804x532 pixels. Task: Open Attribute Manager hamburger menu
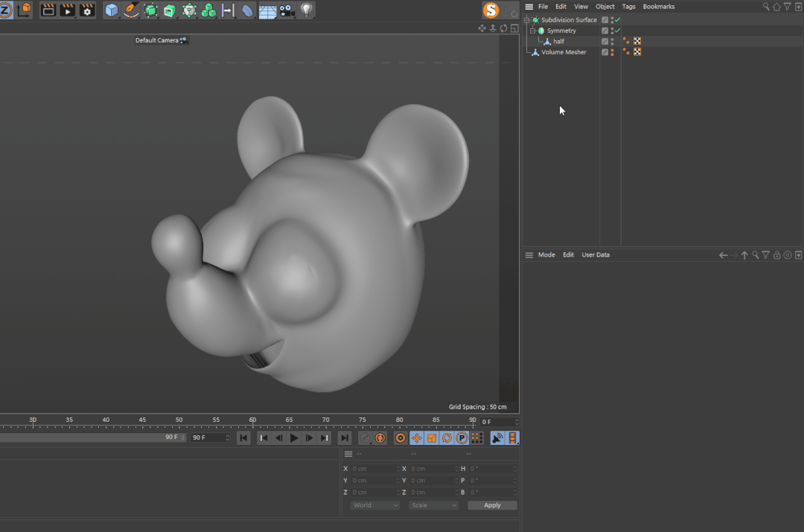click(529, 254)
